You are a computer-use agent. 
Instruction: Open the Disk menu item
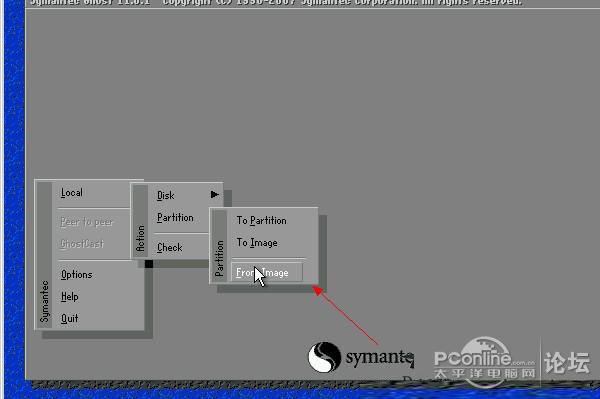tap(166, 195)
